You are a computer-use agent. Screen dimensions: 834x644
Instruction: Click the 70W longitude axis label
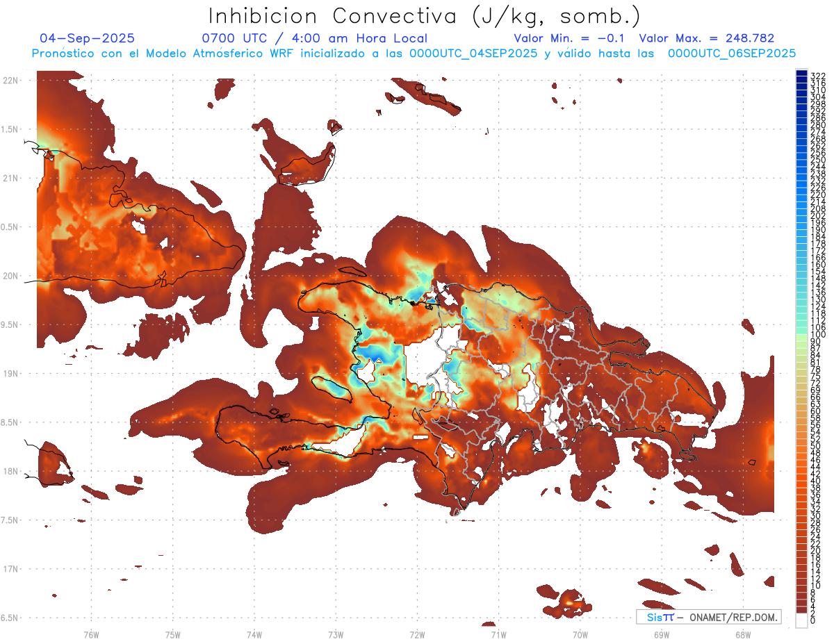(x=580, y=634)
